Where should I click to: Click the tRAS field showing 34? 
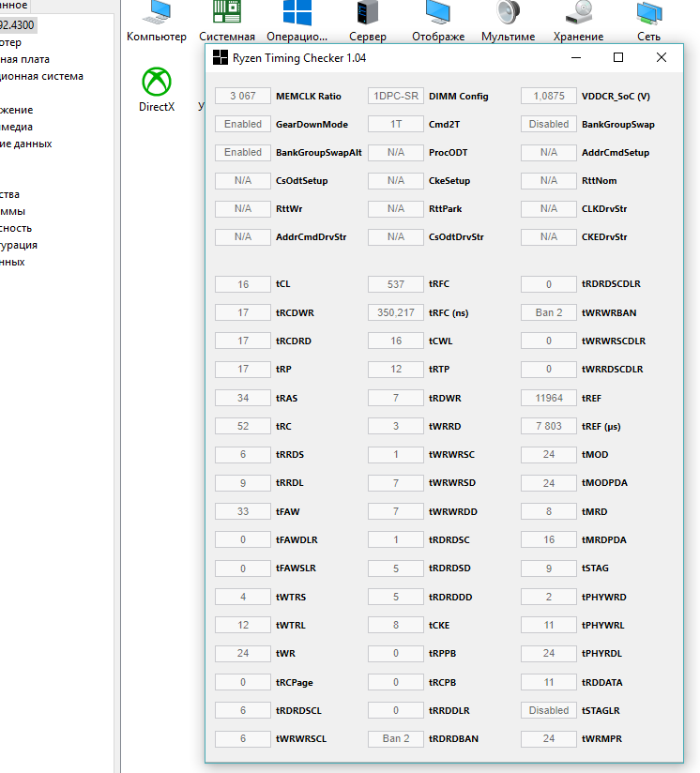click(x=243, y=398)
